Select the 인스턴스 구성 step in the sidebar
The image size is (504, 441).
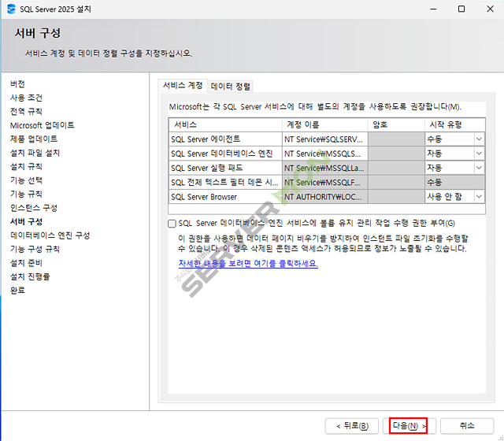[x=34, y=208]
